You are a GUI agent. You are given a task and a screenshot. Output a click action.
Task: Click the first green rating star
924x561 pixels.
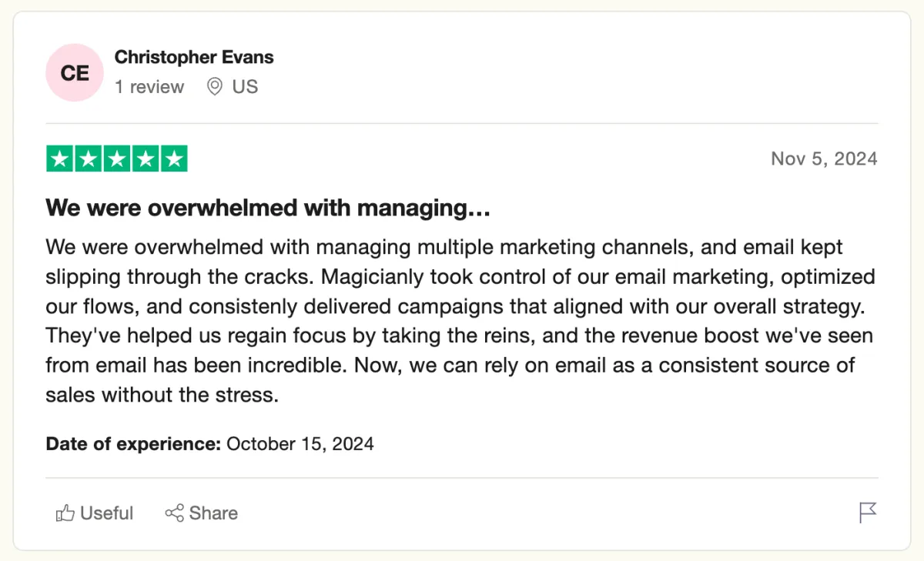click(60, 159)
